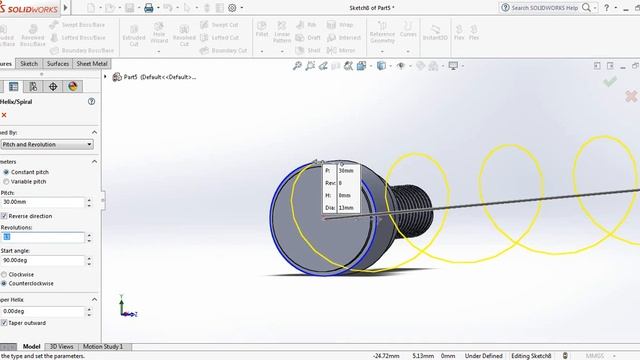Open Pitch and Revolution dropdown
The width and height of the screenshot is (640, 360).
click(x=47, y=144)
